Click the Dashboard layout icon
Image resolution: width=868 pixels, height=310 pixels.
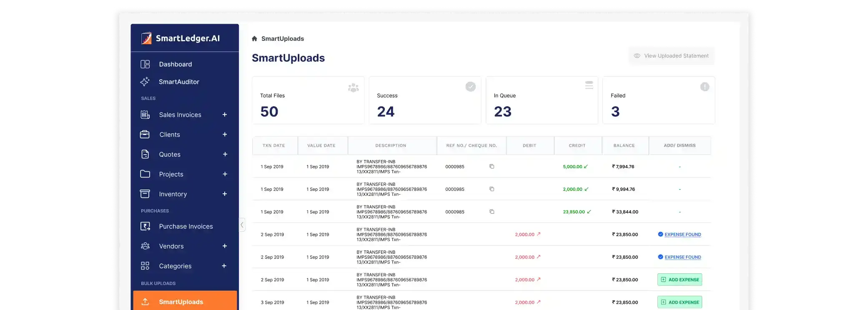(145, 64)
